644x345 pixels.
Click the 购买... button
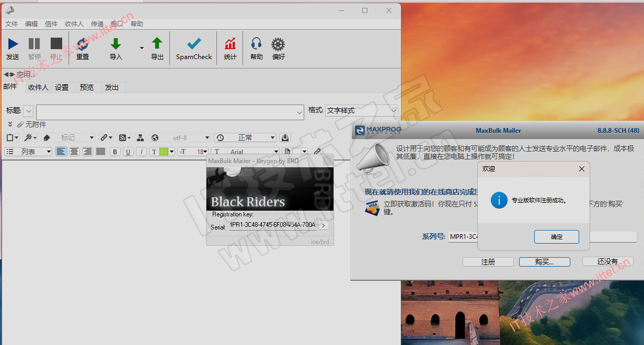pyautogui.click(x=544, y=262)
